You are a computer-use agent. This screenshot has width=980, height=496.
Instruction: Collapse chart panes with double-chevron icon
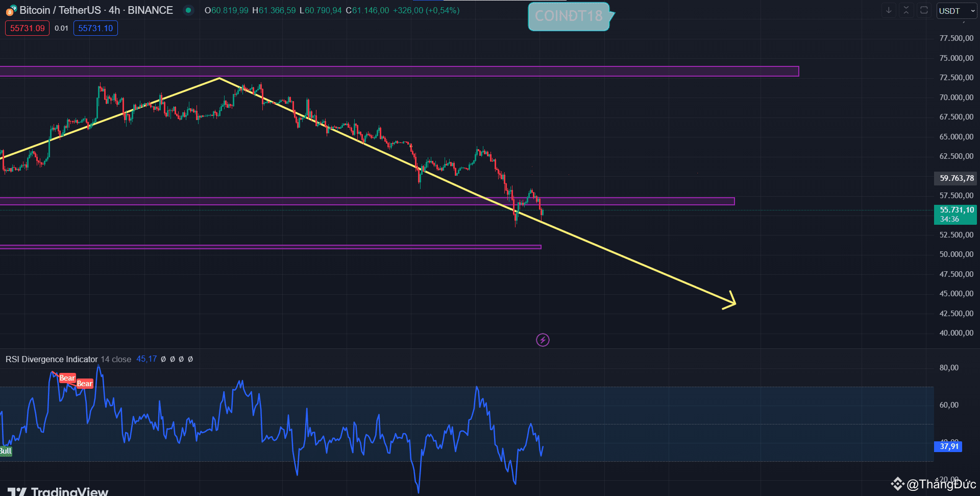(906, 10)
